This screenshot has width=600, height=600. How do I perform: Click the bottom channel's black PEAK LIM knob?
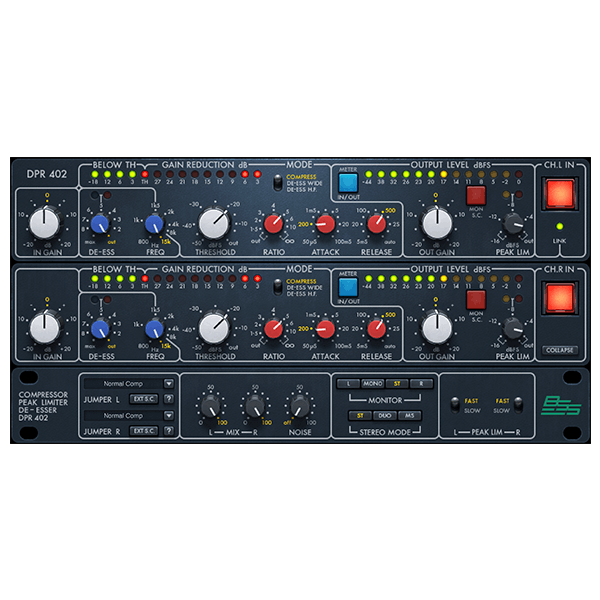[x=513, y=328]
